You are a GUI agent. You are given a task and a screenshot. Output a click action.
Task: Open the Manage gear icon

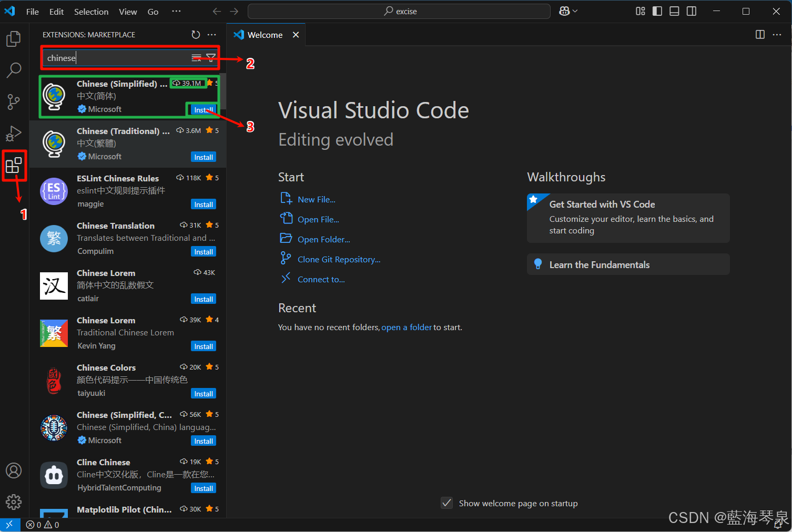point(14,502)
